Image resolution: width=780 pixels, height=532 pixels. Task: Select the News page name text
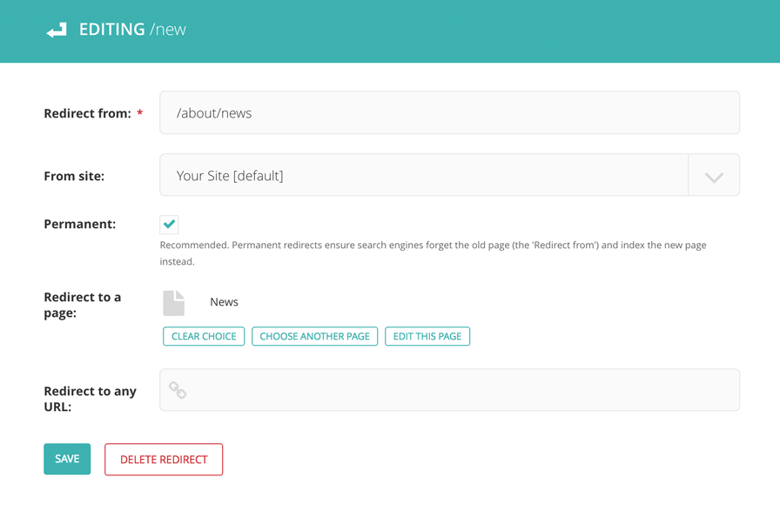pyautogui.click(x=224, y=302)
